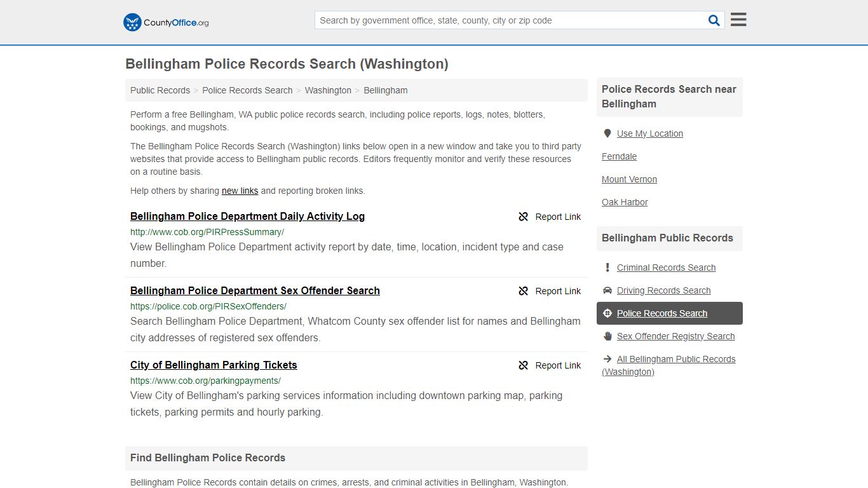Follow the 'new links' hyperlink

coord(240,191)
